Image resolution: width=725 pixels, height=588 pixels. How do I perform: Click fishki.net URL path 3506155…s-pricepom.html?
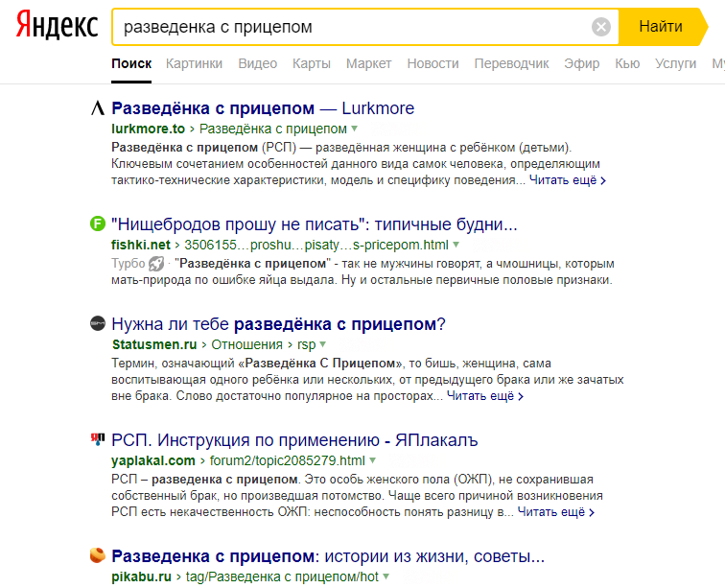pyautogui.click(x=316, y=245)
